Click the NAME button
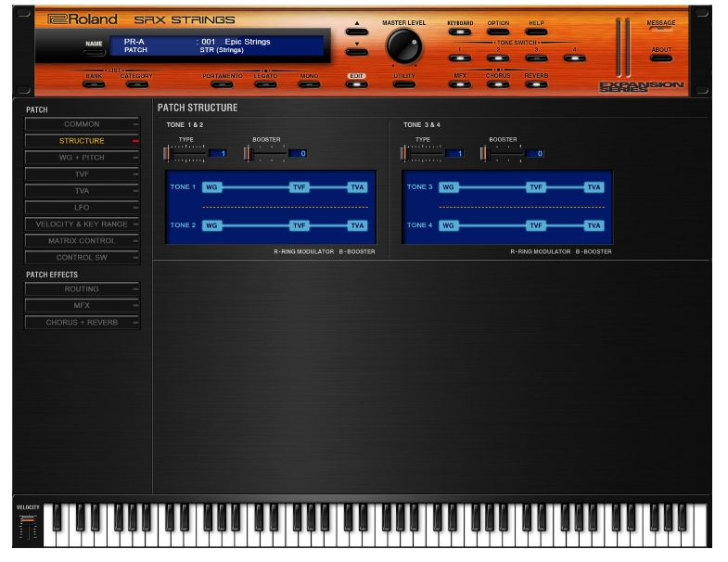 (x=95, y=53)
